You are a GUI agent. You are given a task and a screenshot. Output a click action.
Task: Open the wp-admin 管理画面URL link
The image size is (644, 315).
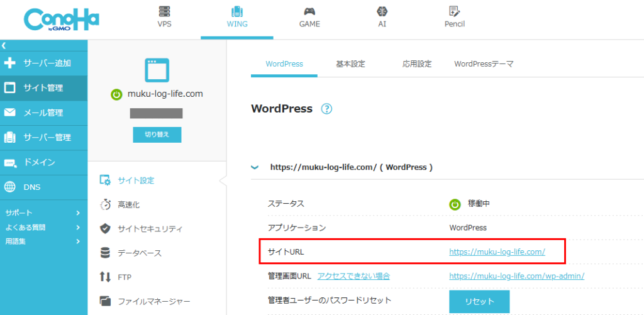517,276
